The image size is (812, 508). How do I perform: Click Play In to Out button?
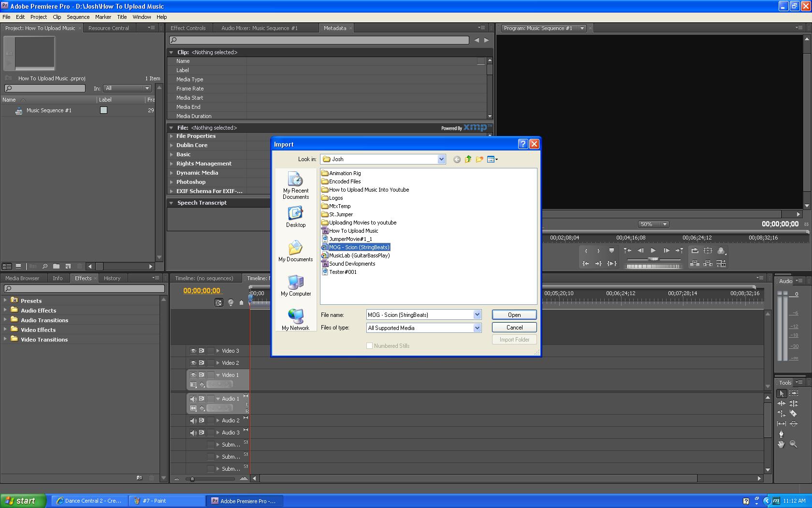click(x=611, y=263)
